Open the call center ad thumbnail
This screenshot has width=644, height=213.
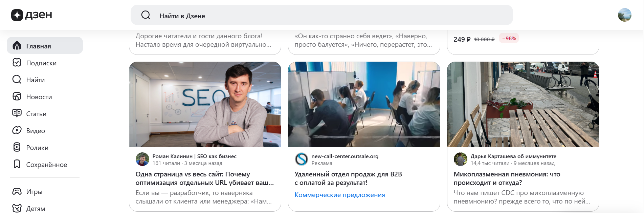(x=364, y=104)
